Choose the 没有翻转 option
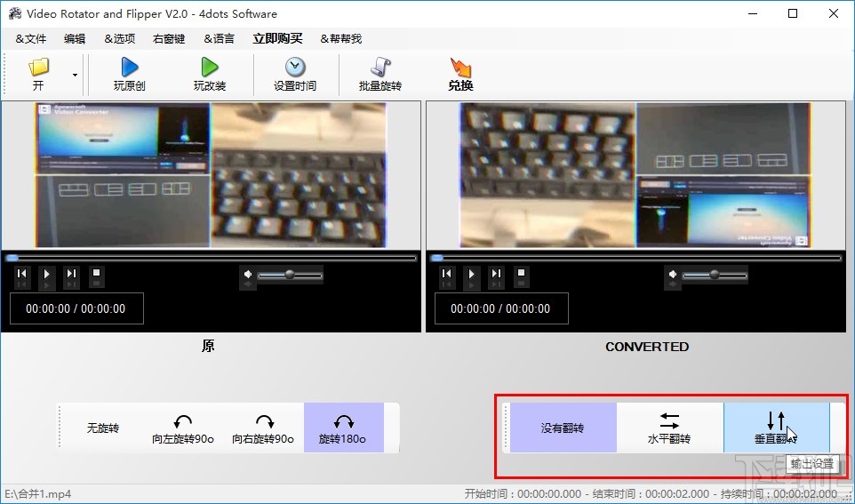The width and height of the screenshot is (855, 504). [563, 428]
